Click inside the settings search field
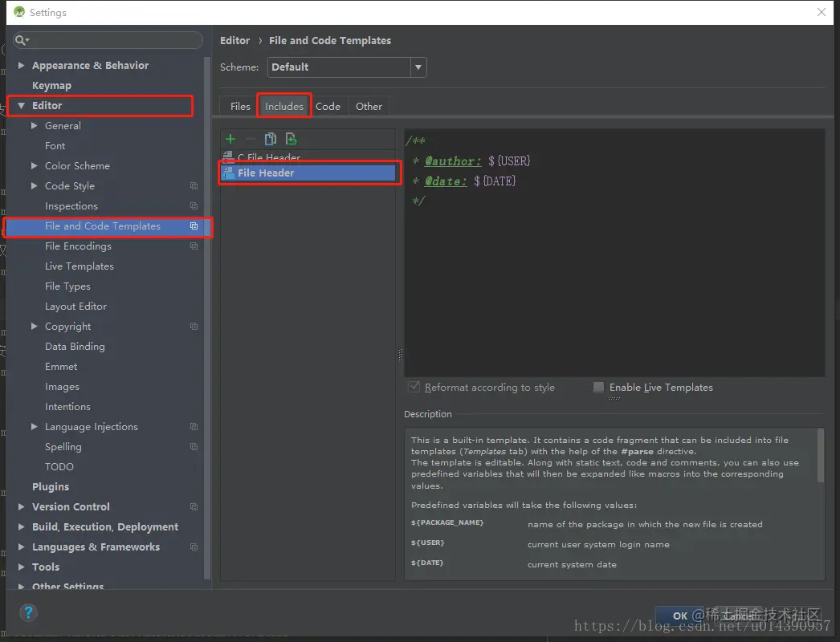Image resolution: width=840 pixels, height=642 pixels. coord(108,40)
